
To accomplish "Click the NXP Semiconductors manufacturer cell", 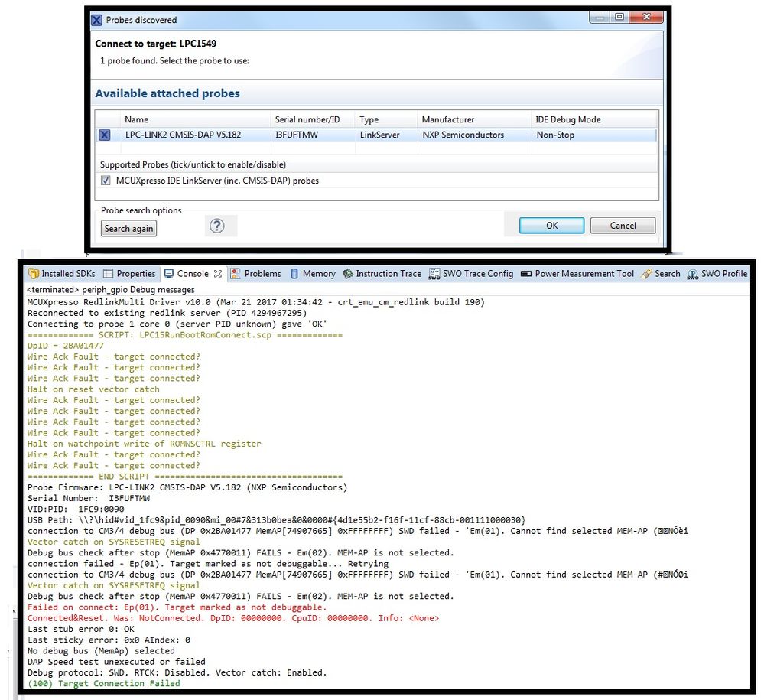I will (x=463, y=135).
